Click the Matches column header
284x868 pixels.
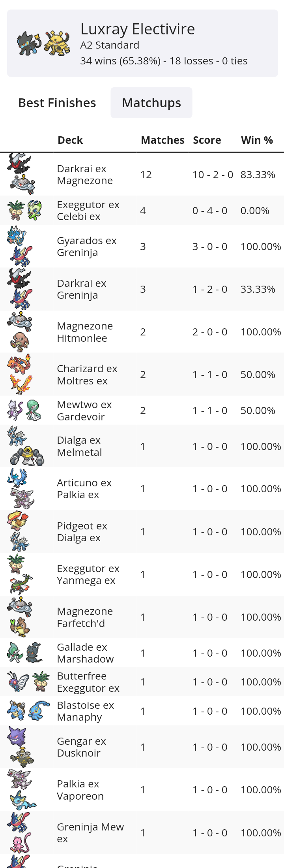click(x=163, y=140)
